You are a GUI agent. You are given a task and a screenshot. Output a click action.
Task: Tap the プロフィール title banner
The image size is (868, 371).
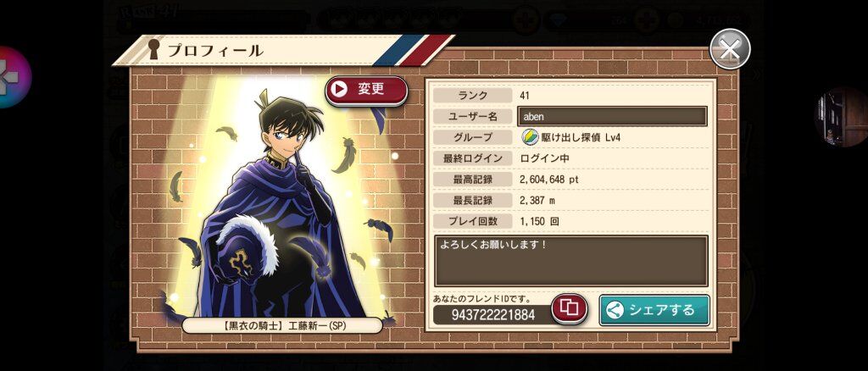click(282, 50)
